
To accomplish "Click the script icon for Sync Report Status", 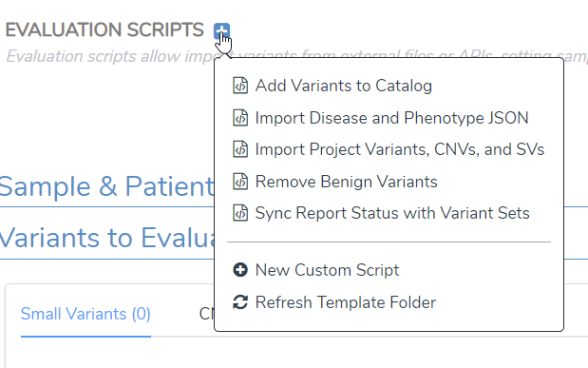I will point(240,213).
